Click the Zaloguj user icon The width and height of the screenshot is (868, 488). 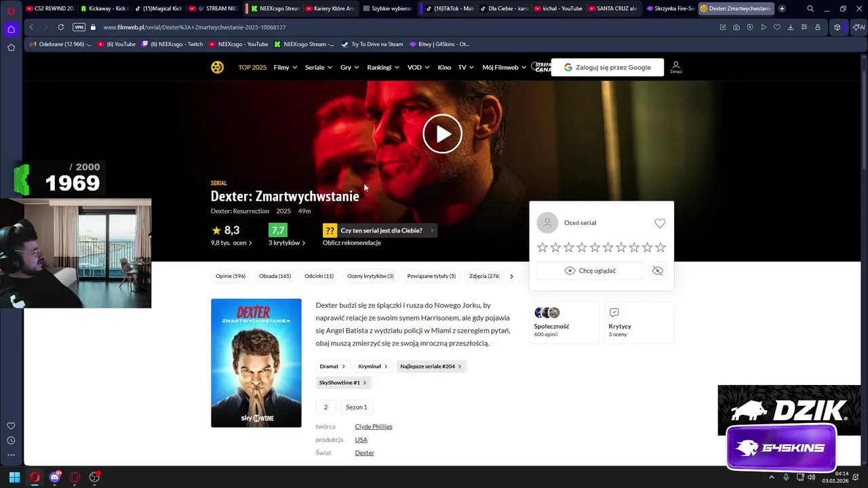pyautogui.click(x=675, y=67)
